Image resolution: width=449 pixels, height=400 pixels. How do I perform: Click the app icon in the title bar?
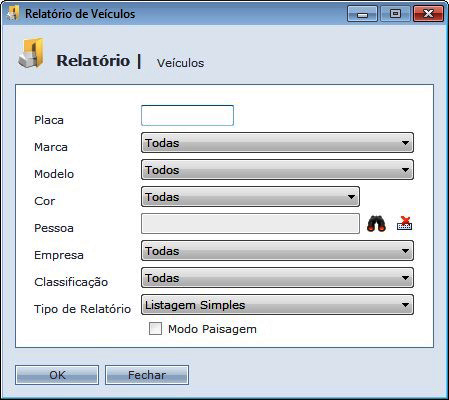click(13, 13)
